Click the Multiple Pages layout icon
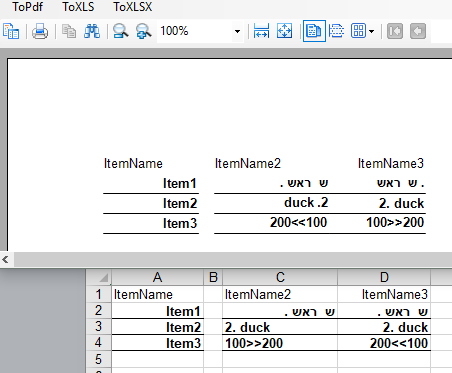Image resolution: width=452 pixels, height=373 pixels. click(x=358, y=31)
